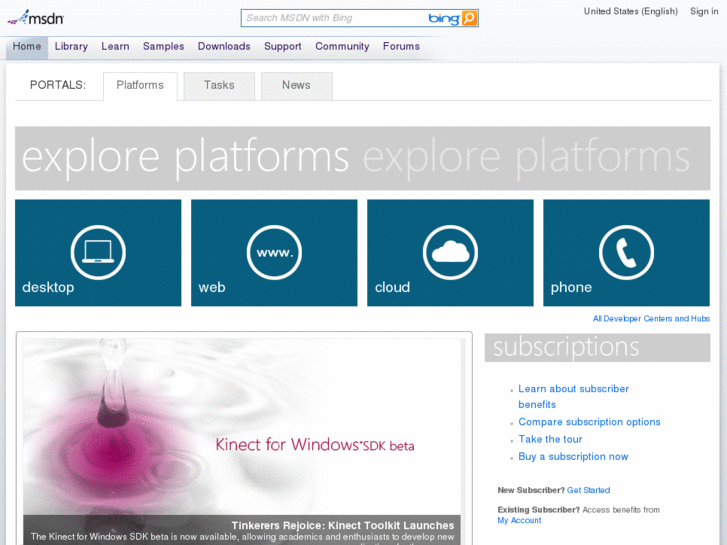Visit the Community section
Screen dimensions: 727x545
pyautogui.click(x=342, y=46)
